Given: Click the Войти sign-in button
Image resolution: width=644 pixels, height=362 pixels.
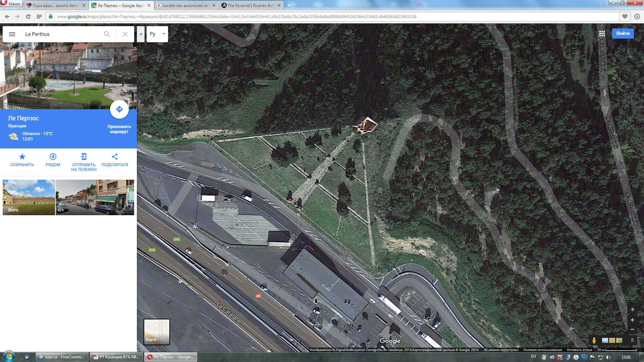Looking at the screenshot, I should (623, 34).
